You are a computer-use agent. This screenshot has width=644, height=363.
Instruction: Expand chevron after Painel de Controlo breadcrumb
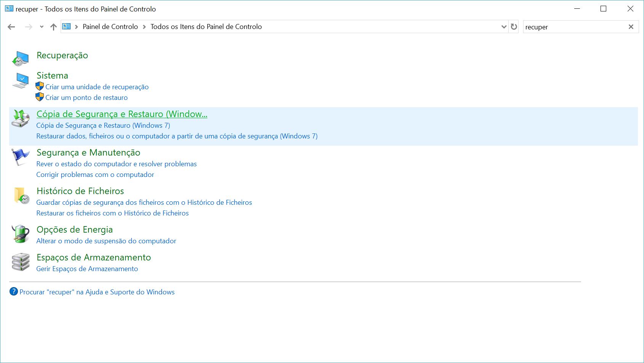coord(145,27)
